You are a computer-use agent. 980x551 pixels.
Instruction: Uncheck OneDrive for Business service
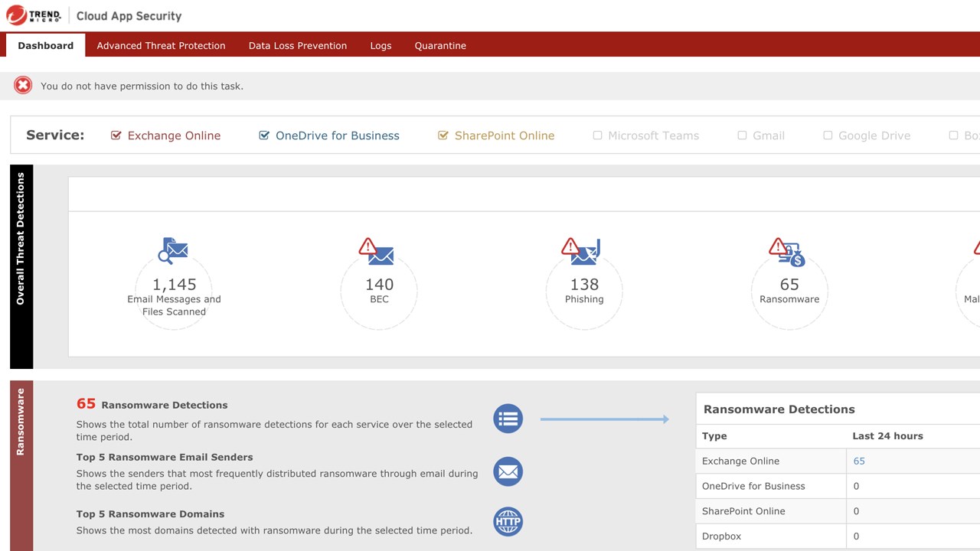click(x=264, y=135)
